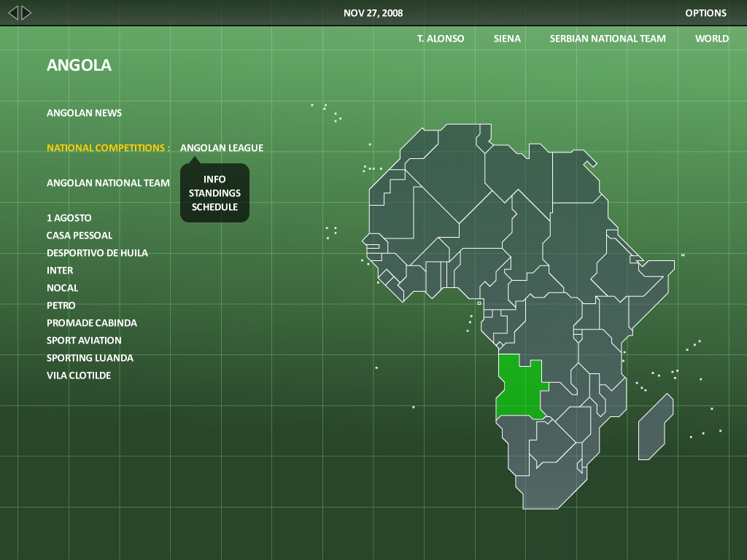View INFO in the league popup

(214, 179)
